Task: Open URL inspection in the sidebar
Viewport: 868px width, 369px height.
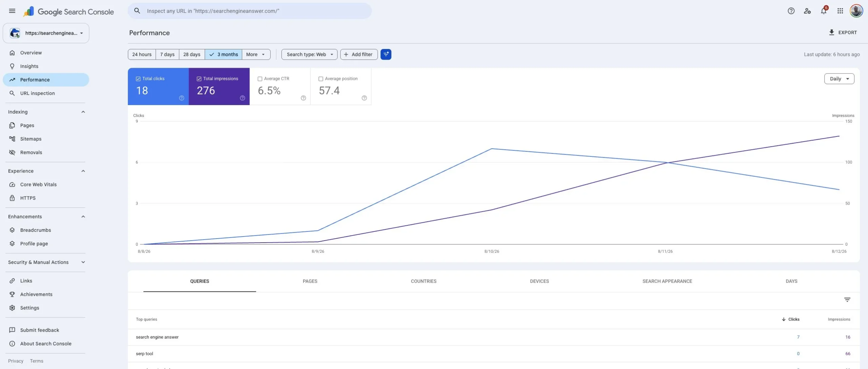Action: [46, 93]
